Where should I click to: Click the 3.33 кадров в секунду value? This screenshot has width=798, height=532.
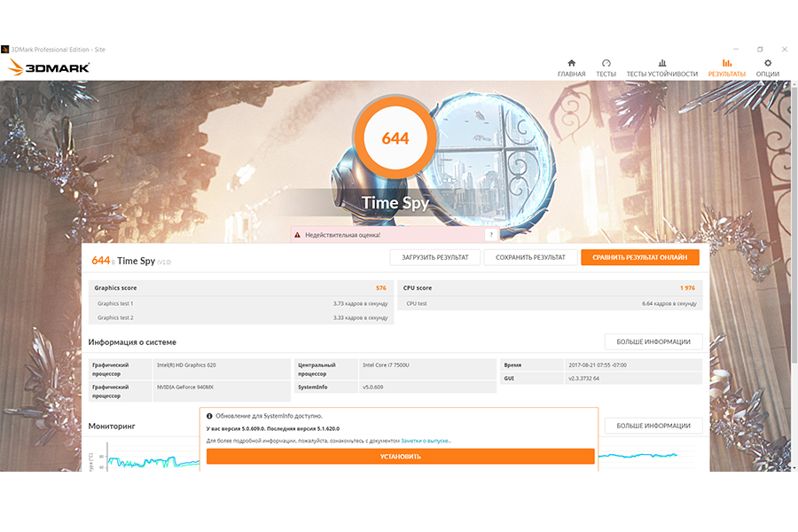click(360, 317)
